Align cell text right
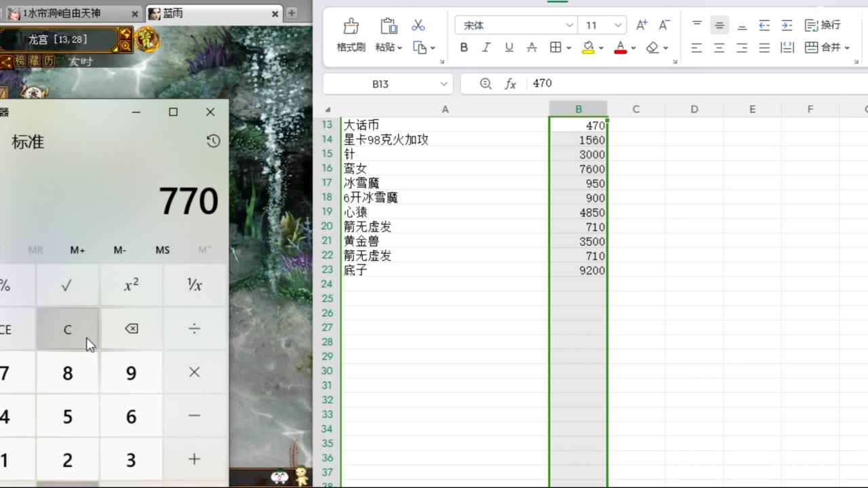Image resolution: width=868 pixels, height=488 pixels. (742, 47)
